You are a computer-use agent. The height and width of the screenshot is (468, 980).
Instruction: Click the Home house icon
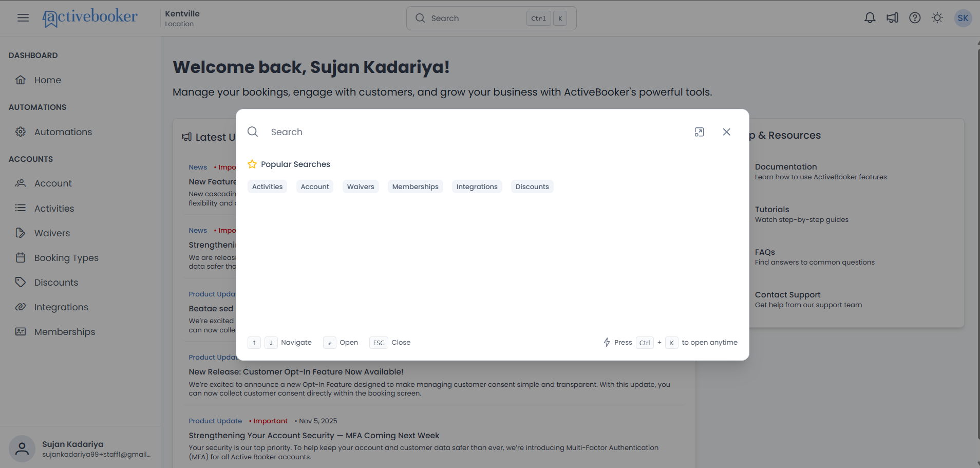21,80
